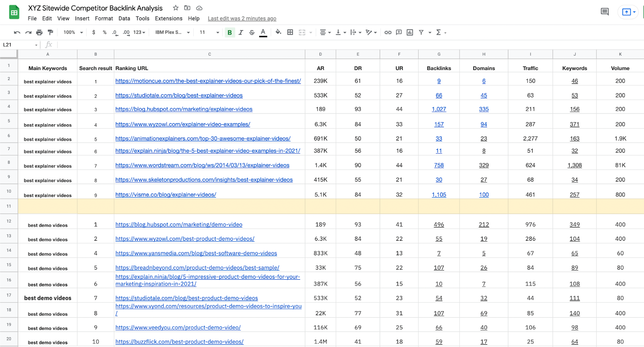Open the zoom 100% dropdown

click(x=73, y=32)
